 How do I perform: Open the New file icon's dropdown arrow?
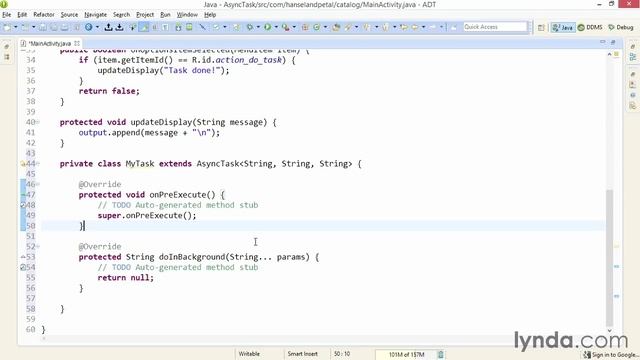[16, 27]
